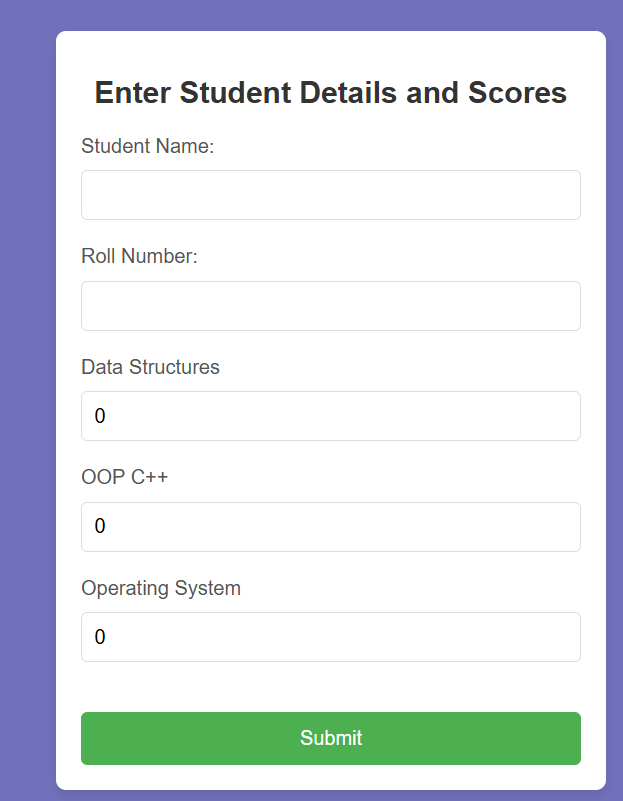This screenshot has height=801, width=623.
Task: Click the 'OOP C++' label text
Action: 125,477
